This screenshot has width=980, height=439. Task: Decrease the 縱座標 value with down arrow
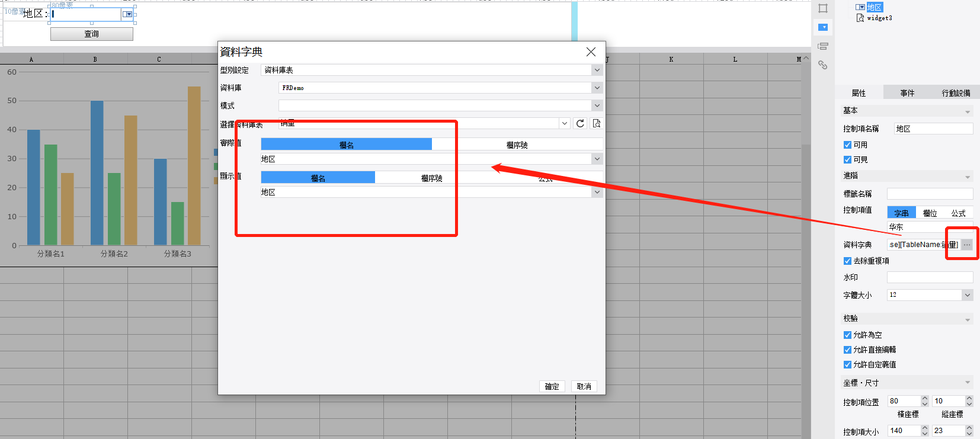pos(969,404)
